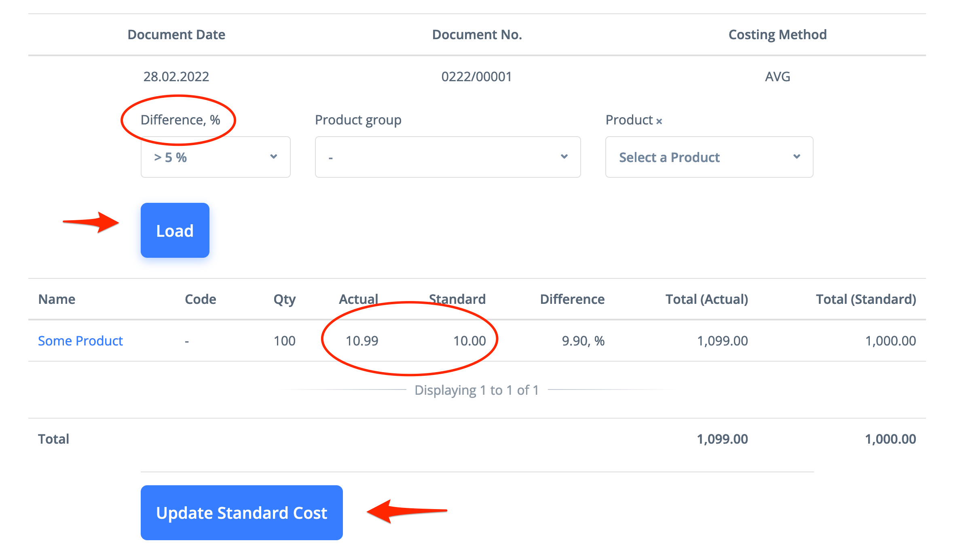Viewport: 964px width, 560px height.
Task: Click chevron arrow in Select a Product box
Action: pyautogui.click(x=797, y=157)
